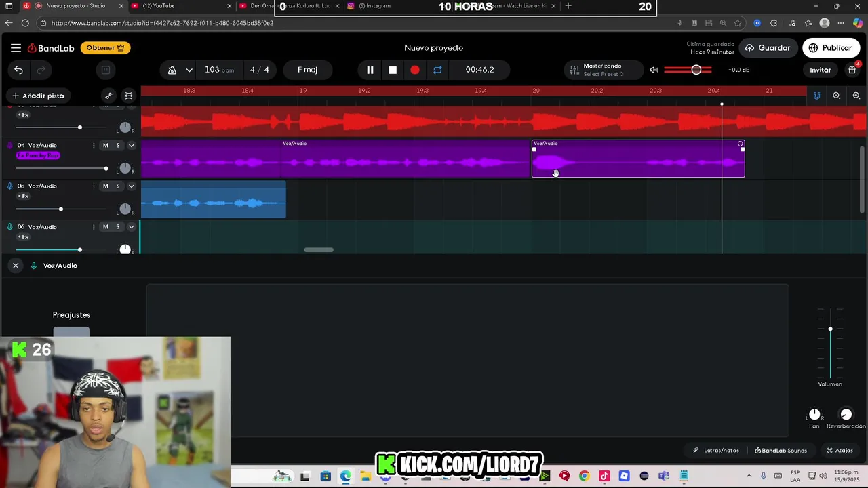Open track 06 three-dot menu

point(94,226)
